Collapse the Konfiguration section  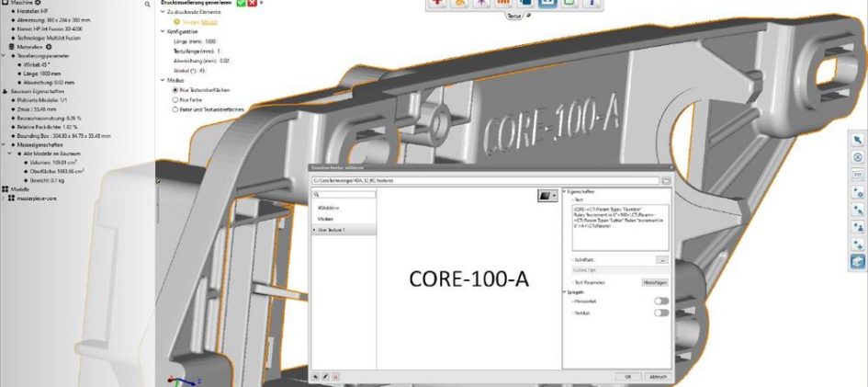click(163, 30)
